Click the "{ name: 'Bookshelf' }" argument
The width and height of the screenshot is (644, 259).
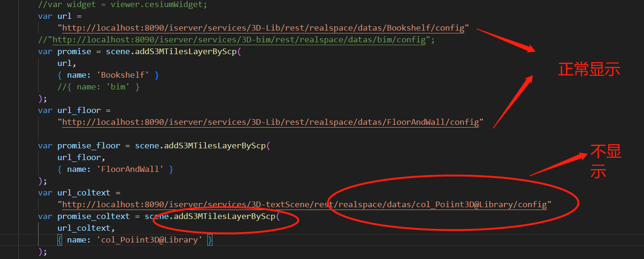[108, 75]
